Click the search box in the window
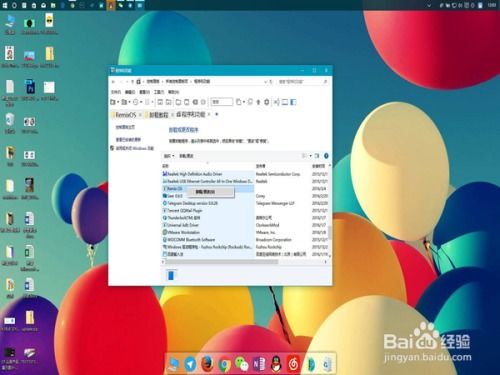The height and width of the screenshot is (375, 500). pyautogui.click(x=300, y=81)
